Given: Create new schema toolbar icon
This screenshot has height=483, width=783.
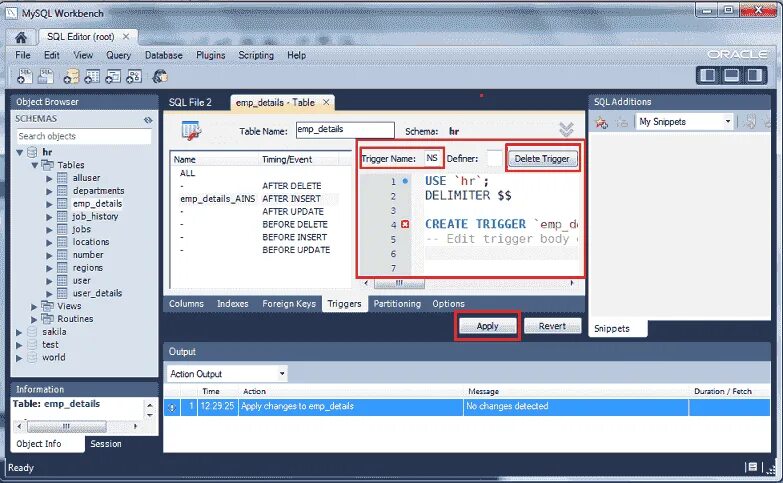Looking at the screenshot, I should 71,76.
